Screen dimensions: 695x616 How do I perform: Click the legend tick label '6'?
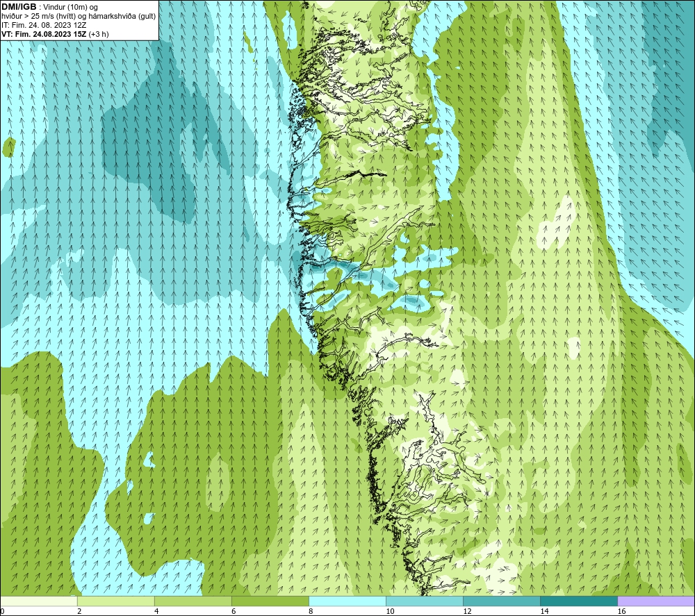tap(234, 612)
